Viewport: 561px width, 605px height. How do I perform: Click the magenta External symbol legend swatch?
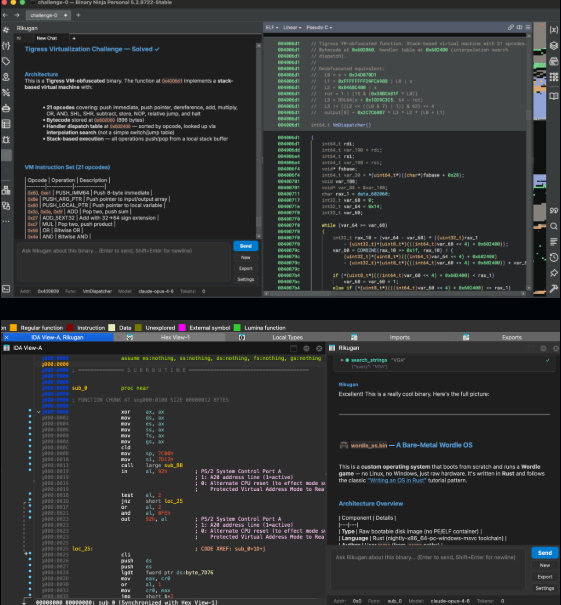click(182, 328)
